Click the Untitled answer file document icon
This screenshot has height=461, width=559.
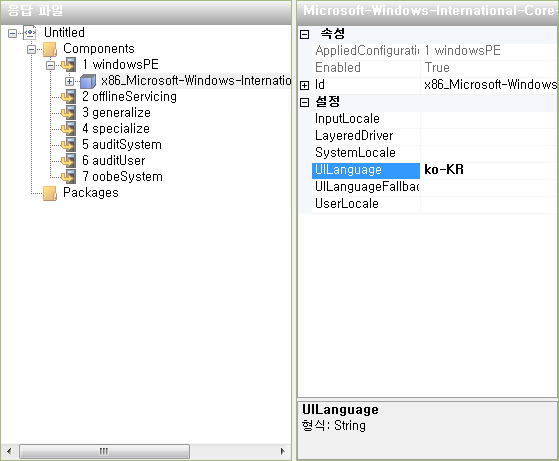tap(30, 33)
